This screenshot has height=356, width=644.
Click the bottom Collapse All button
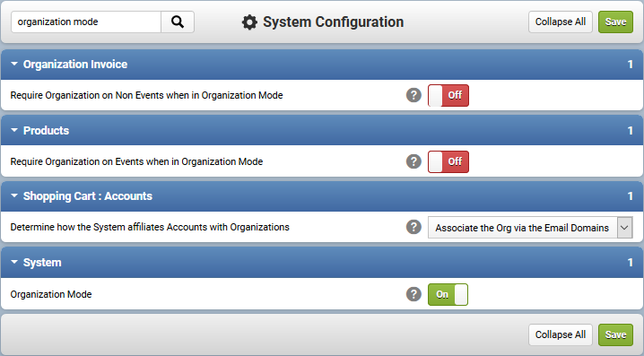[x=561, y=334]
